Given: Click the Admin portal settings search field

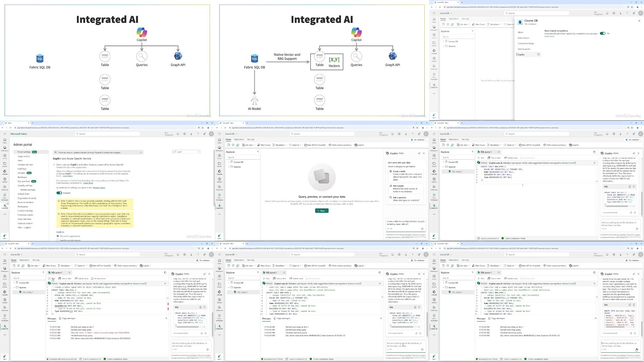Looking at the screenshot, I should 186,152.
